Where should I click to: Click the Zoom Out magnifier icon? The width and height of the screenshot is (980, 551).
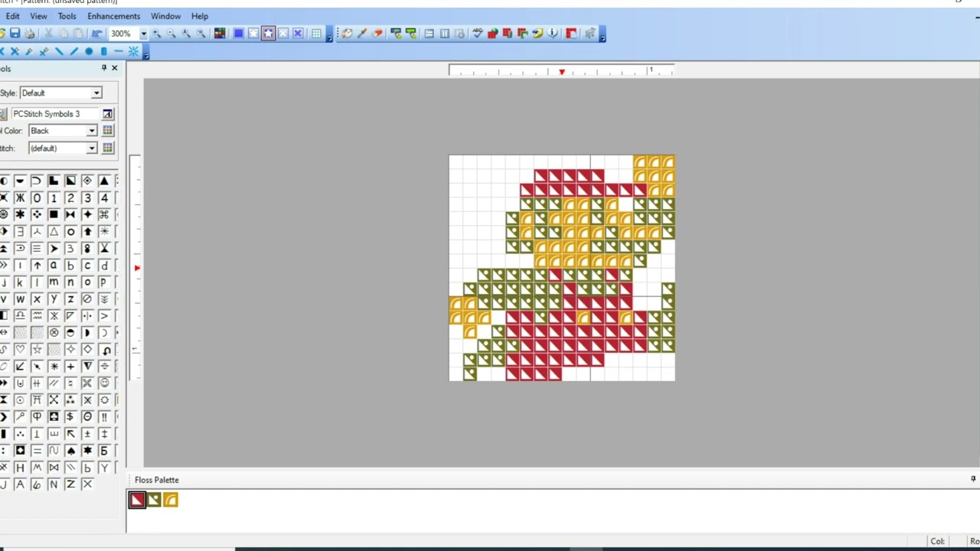coord(171,34)
